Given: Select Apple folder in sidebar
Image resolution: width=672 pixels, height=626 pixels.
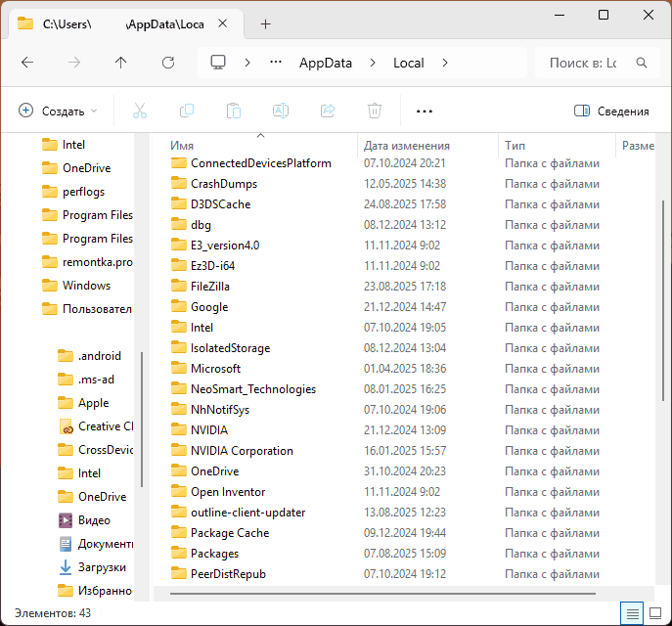Looking at the screenshot, I should (83, 403).
